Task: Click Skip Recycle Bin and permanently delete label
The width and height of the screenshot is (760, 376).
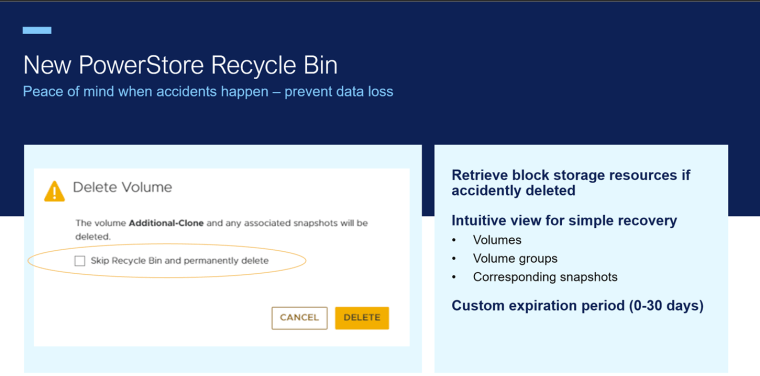Action: (179, 261)
